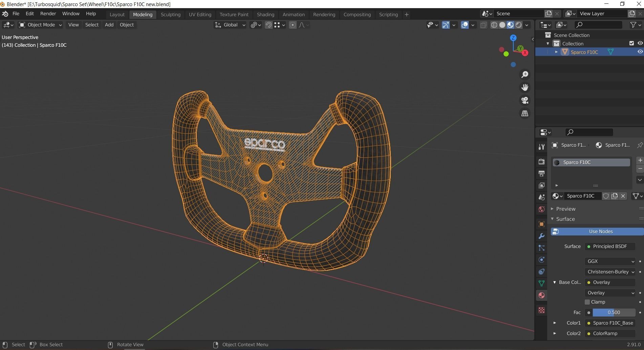Viewport: 644px width, 350px height.
Task: Open the Object Data mesh properties tab
Action: coord(541,283)
